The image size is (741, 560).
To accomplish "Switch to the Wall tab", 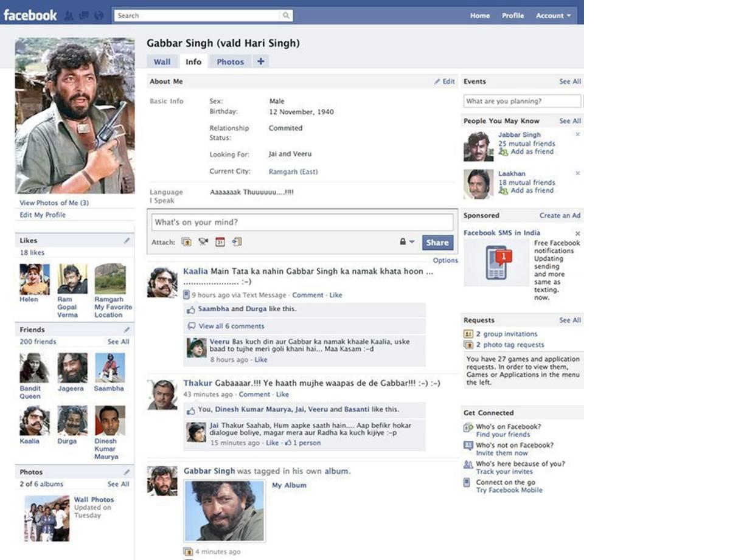I will (162, 61).
